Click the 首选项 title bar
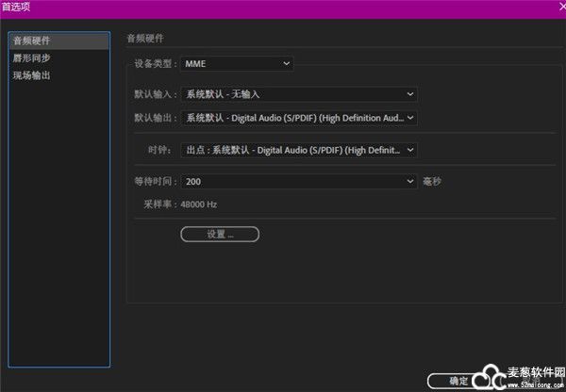The image size is (566, 392). pos(283,8)
